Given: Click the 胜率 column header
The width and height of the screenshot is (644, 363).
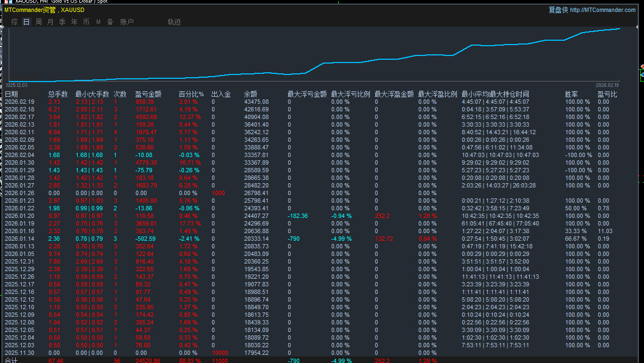Looking at the screenshot, I should click(x=571, y=95).
